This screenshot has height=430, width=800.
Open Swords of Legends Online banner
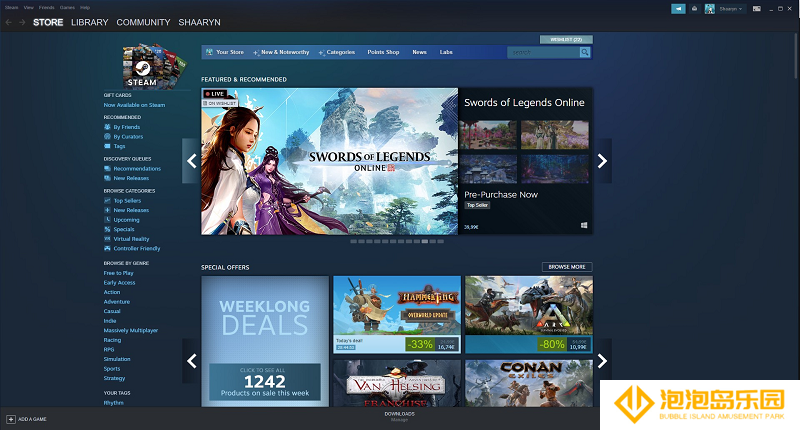pos(330,161)
